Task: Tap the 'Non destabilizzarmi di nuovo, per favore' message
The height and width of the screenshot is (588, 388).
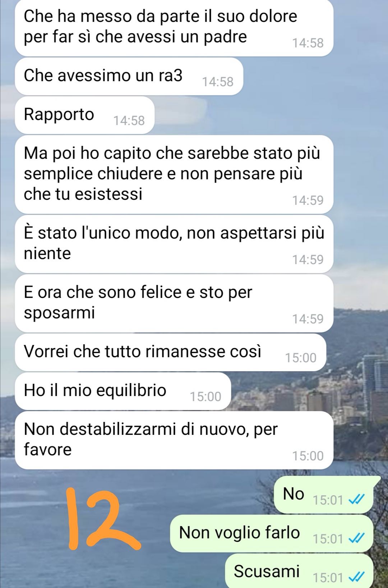Action: click(174, 440)
